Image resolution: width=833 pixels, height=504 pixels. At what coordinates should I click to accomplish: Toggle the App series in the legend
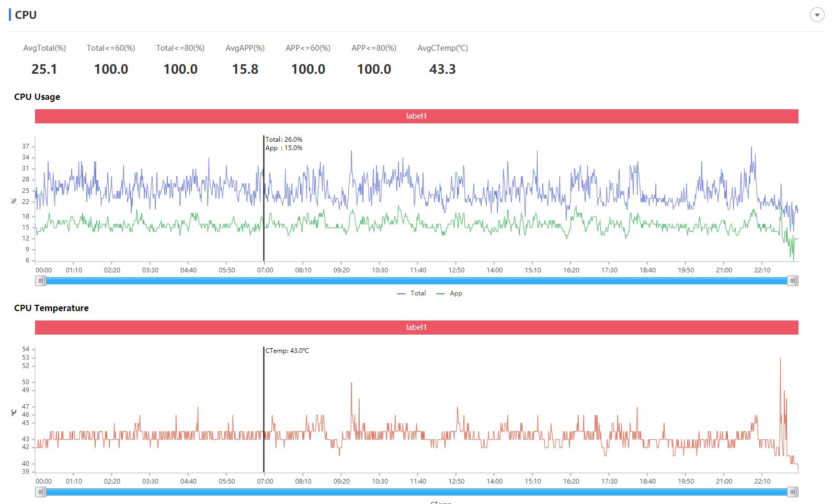pos(456,293)
